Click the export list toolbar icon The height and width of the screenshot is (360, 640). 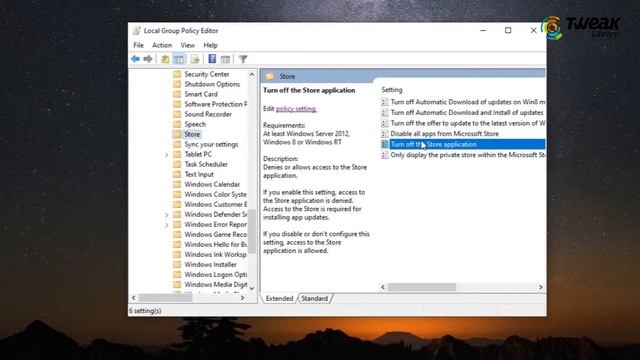point(195,59)
